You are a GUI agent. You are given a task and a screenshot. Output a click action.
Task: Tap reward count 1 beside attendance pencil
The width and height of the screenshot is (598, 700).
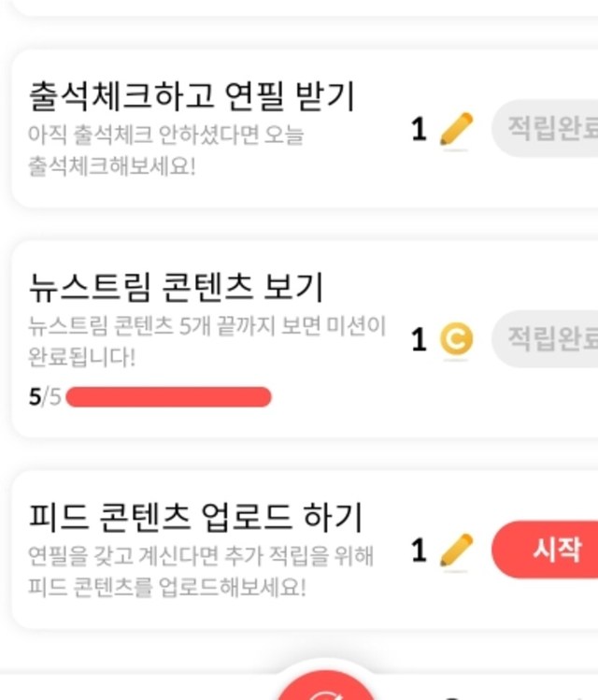420,130
